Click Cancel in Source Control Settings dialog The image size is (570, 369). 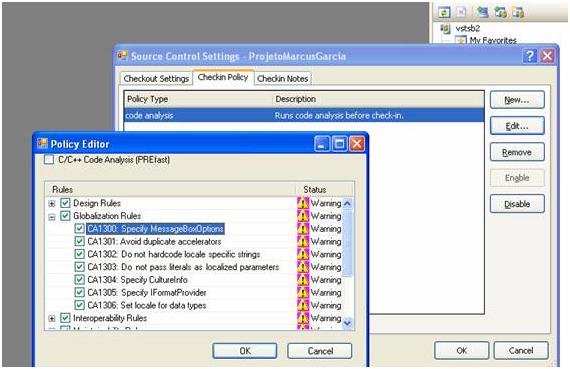(x=521, y=350)
